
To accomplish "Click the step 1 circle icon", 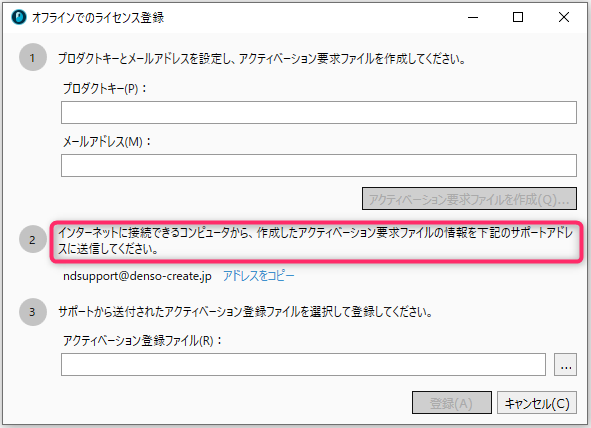I will 33,58.
